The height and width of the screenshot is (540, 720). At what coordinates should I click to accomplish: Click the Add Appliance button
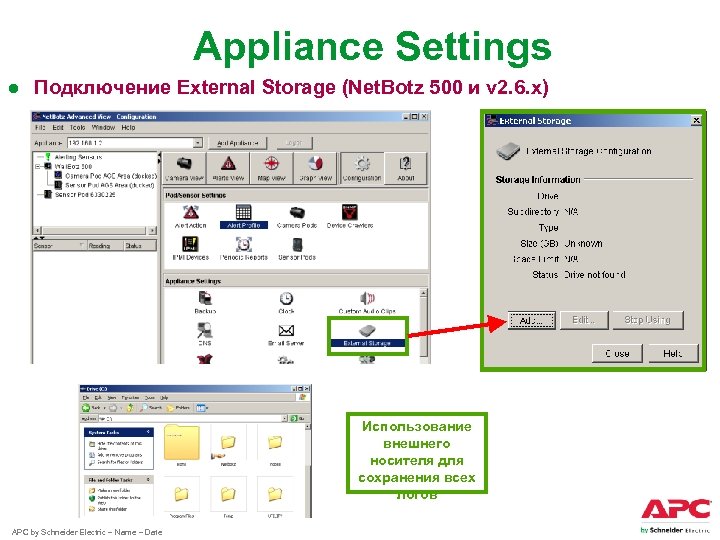(x=238, y=143)
